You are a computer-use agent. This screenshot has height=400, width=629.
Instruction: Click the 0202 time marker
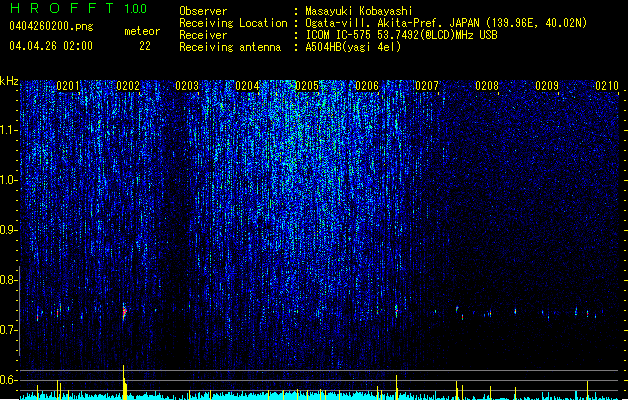(128, 86)
